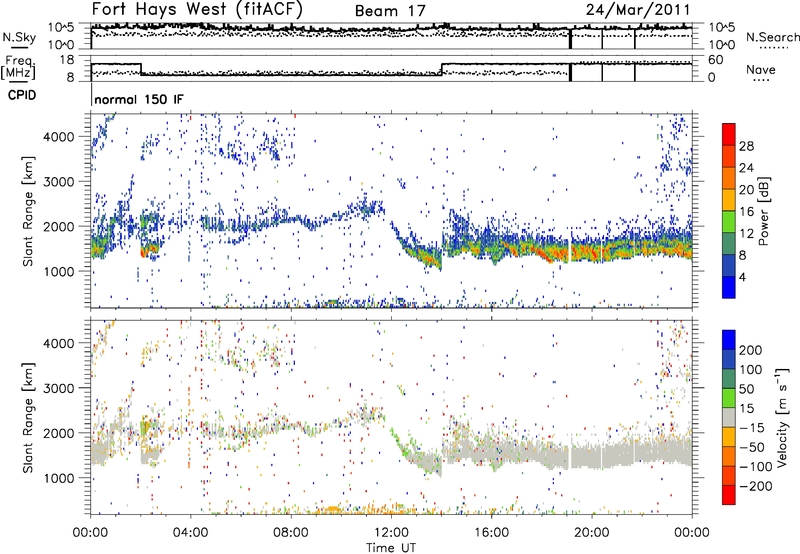Click the 'Nave' legend label
Viewport: 800px width, 554px height.
(x=761, y=69)
